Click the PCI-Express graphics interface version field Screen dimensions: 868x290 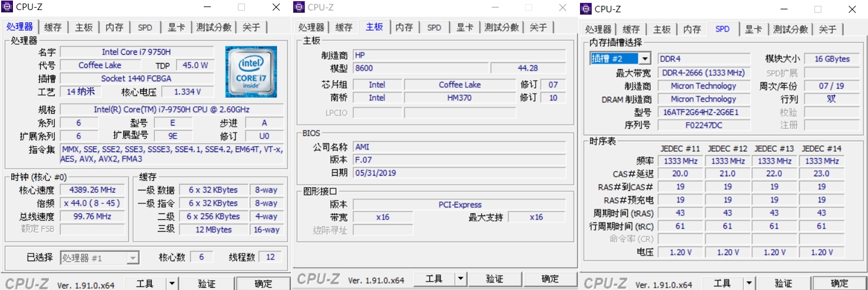tap(459, 205)
